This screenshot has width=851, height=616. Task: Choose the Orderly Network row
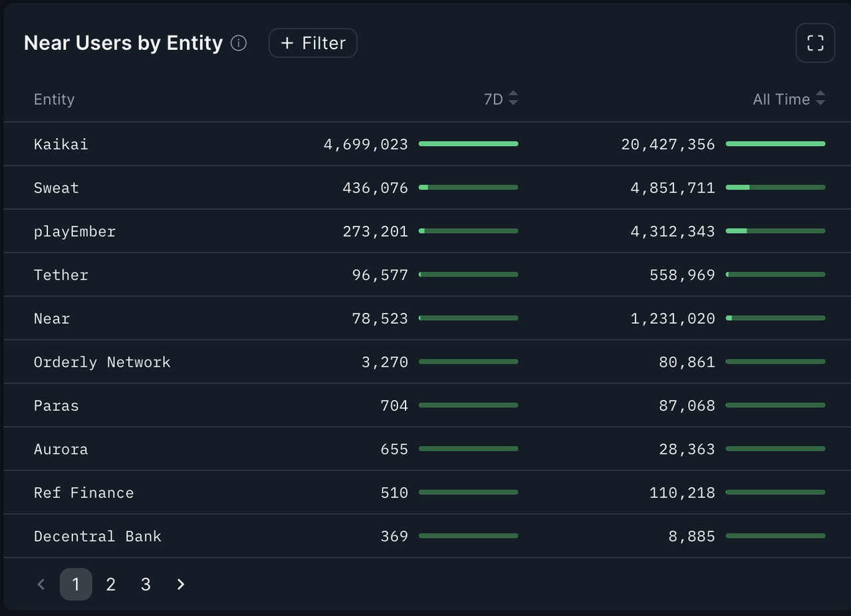[x=102, y=362]
